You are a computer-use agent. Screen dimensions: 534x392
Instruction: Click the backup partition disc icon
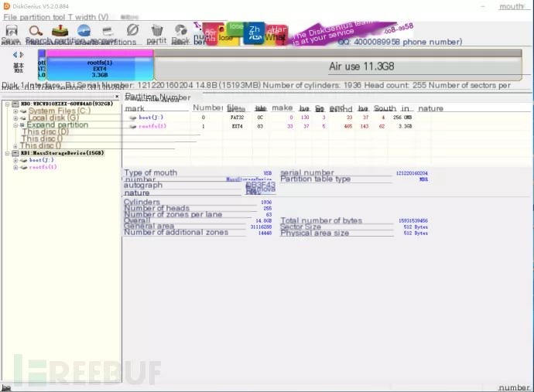181,31
